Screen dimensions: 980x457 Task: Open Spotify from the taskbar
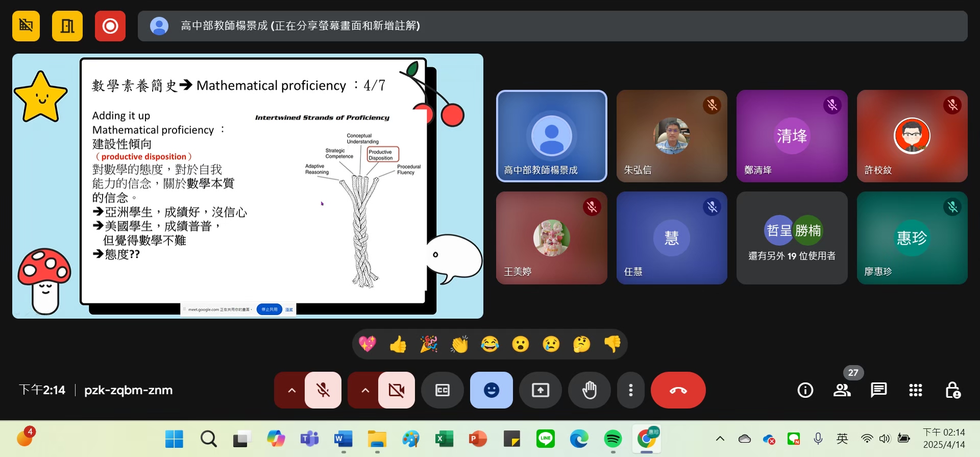pyautogui.click(x=612, y=439)
